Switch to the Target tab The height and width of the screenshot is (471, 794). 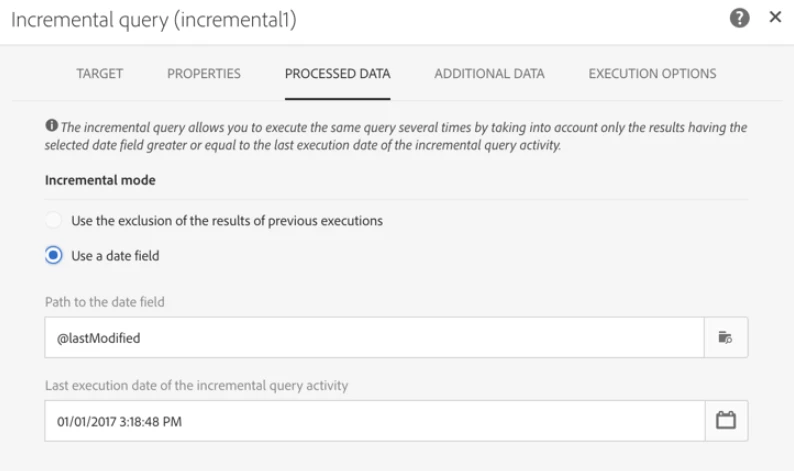coord(99,74)
